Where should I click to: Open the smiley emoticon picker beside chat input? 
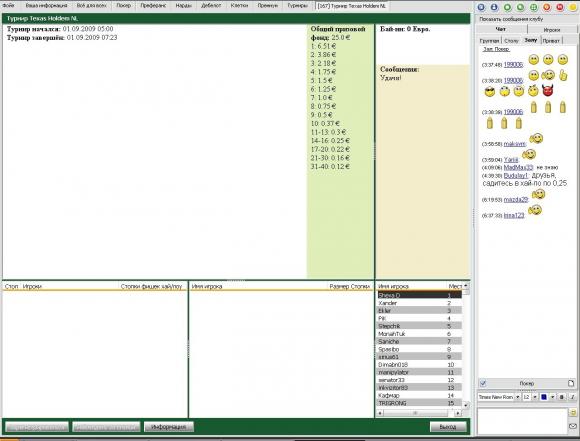pos(573,412)
